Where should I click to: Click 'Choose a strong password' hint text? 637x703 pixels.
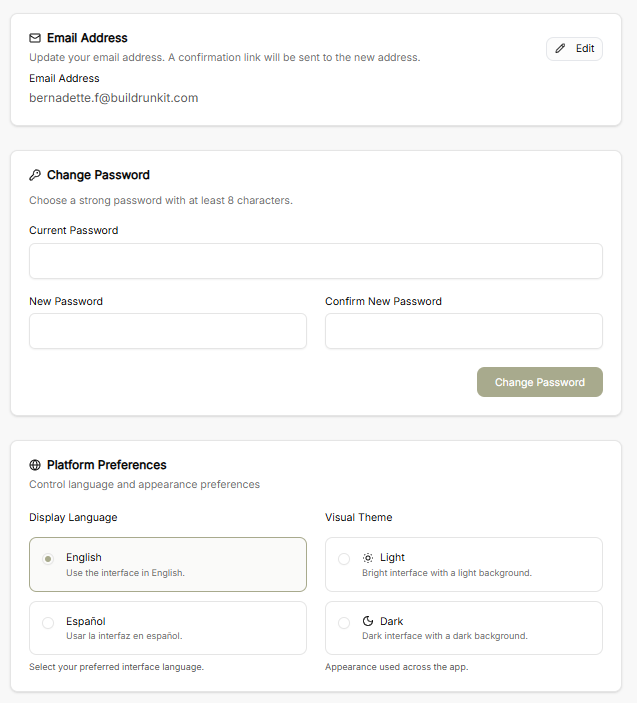point(161,200)
